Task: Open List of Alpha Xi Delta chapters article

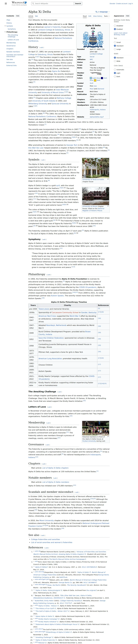Action: pyautogui.click(x=55, y=468)
